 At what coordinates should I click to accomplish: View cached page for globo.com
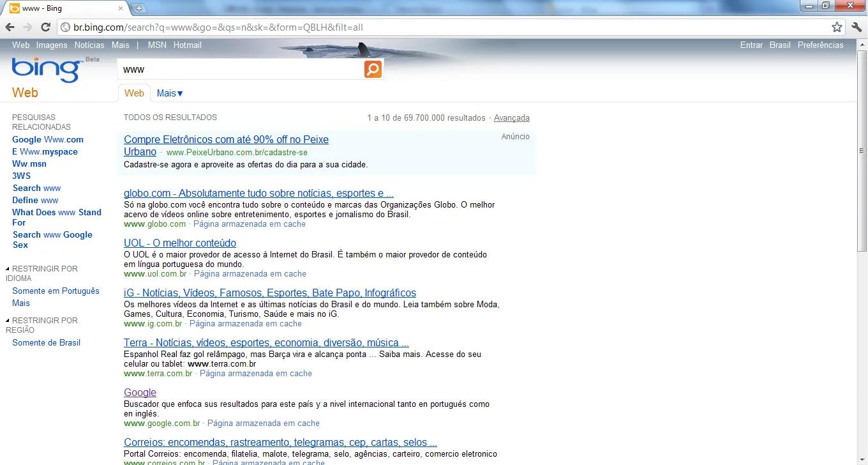[x=250, y=224]
